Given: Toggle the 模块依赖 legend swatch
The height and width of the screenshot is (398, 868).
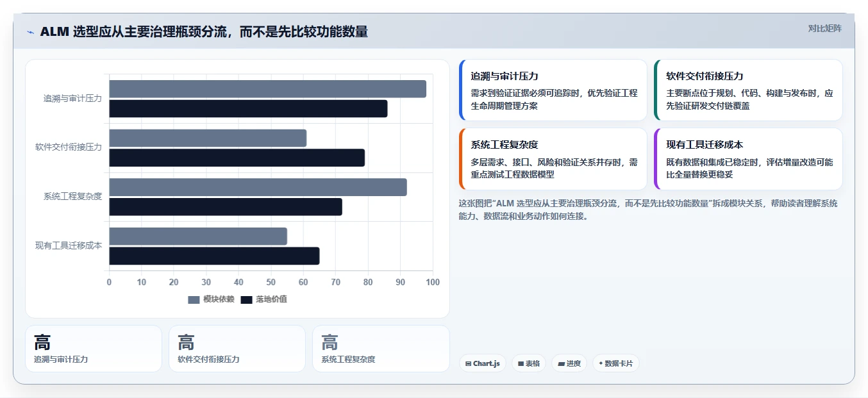Looking at the screenshot, I should pos(194,300).
